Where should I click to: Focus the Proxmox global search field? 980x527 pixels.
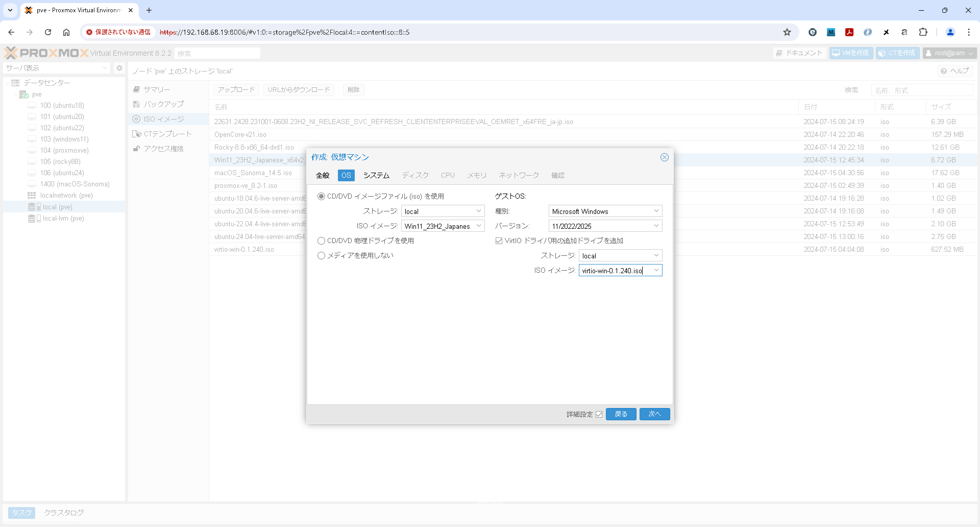pyautogui.click(x=217, y=53)
